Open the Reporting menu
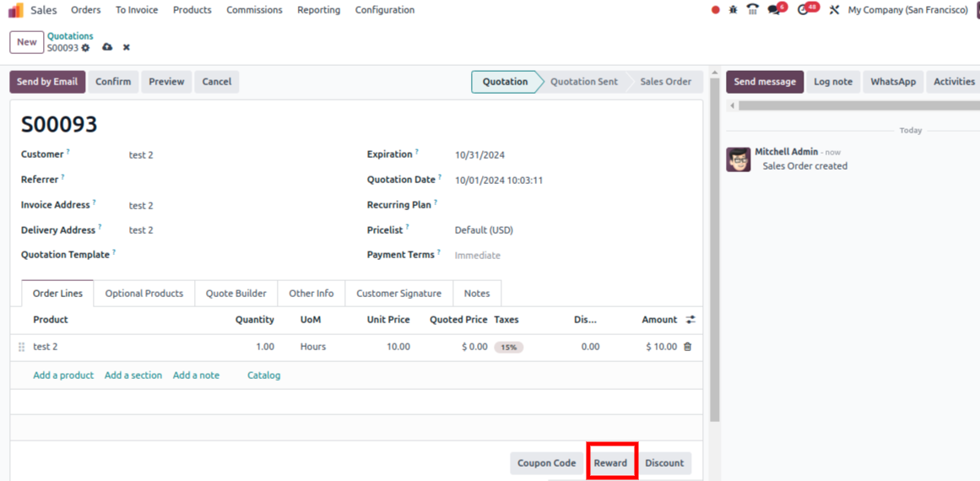Viewport: 980px width, 481px height. pos(319,10)
